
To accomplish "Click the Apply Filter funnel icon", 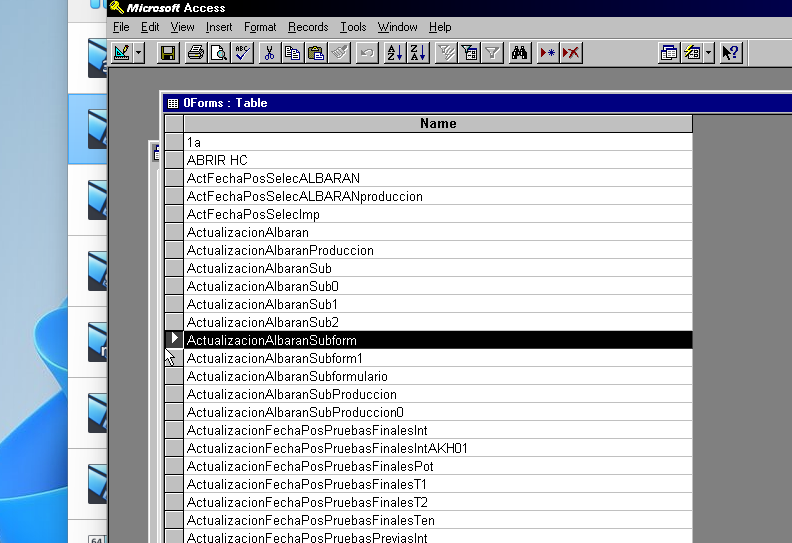I will [x=492, y=53].
